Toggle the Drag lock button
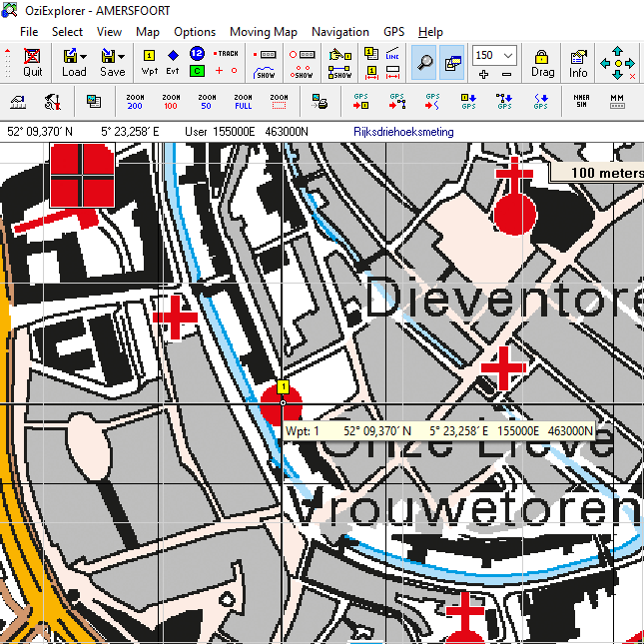 (x=542, y=62)
